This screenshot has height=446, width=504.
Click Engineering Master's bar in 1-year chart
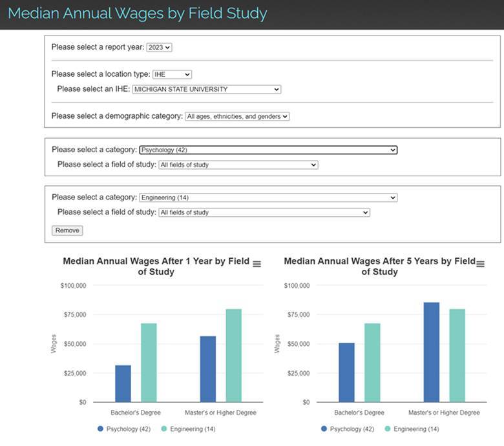pyautogui.click(x=233, y=356)
